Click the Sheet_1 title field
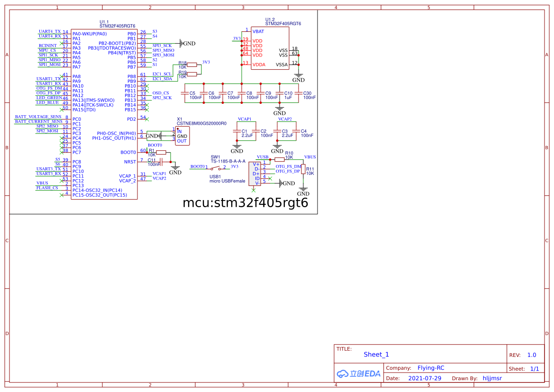Viewport: 554px width, 392px height. coord(376,355)
